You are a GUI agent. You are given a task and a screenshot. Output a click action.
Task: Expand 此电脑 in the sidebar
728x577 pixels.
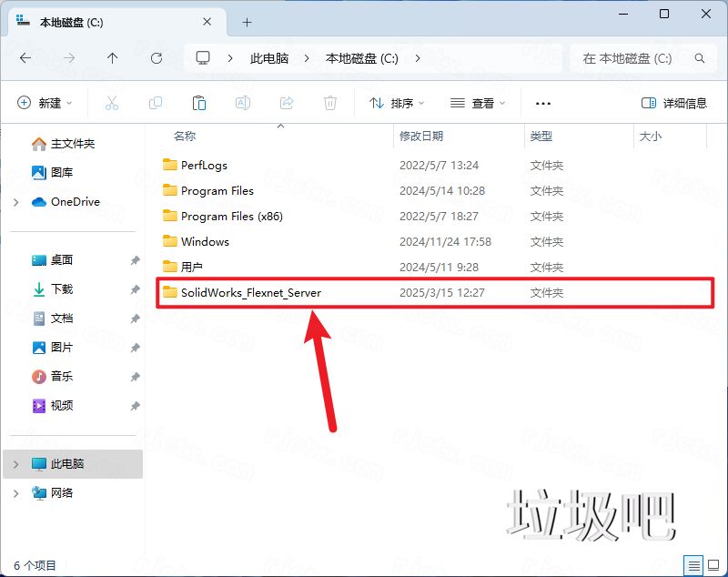point(16,463)
